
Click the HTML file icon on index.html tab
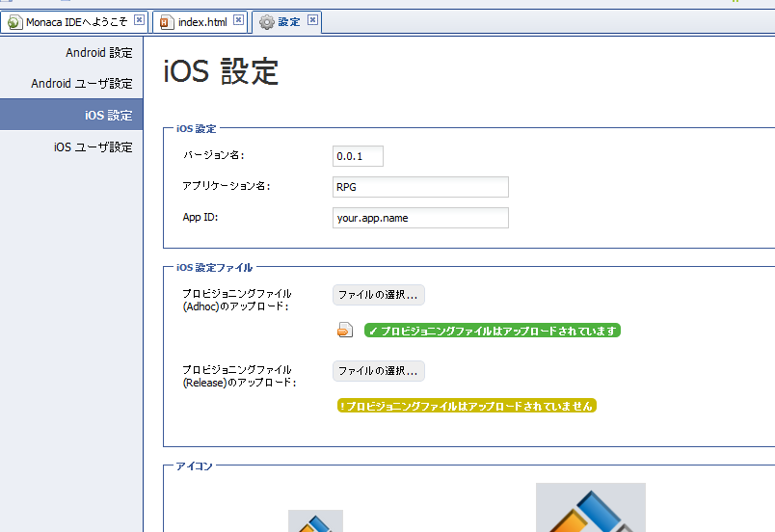tap(167, 22)
